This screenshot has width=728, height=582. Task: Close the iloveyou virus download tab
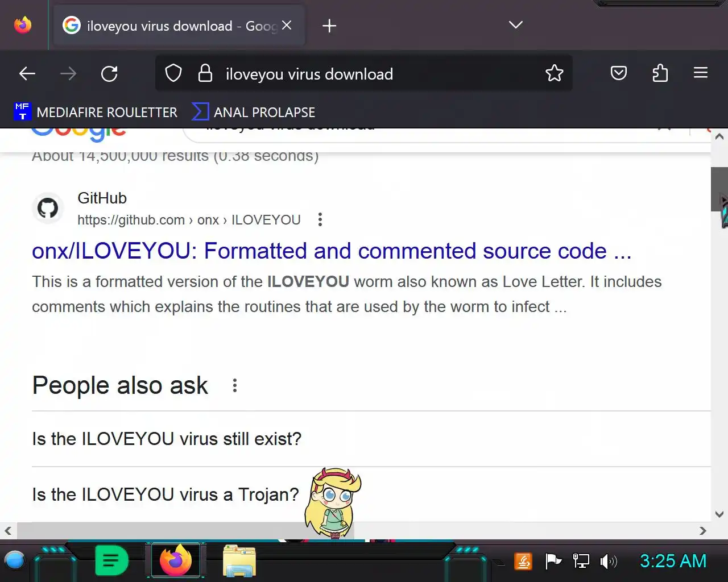coord(287,25)
